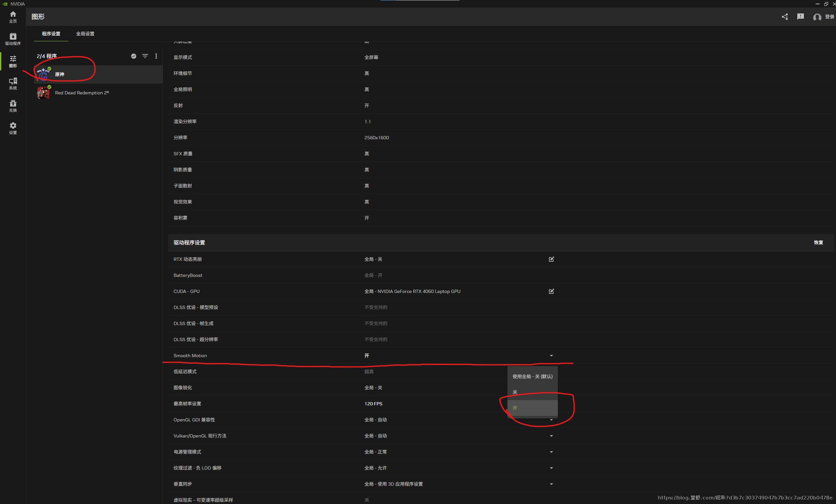Click the 环境细节 setting row
The height and width of the screenshot is (504, 836).
[x=501, y=73]
